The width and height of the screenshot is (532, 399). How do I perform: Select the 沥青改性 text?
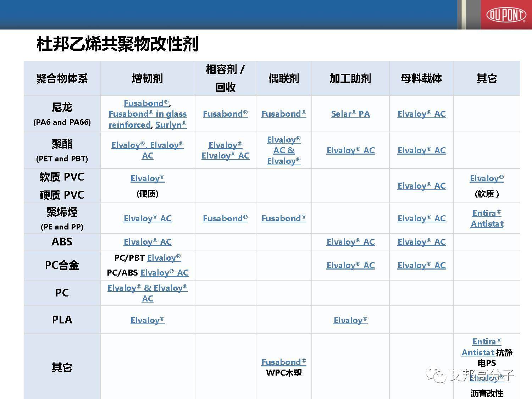(x=487, y=393)
